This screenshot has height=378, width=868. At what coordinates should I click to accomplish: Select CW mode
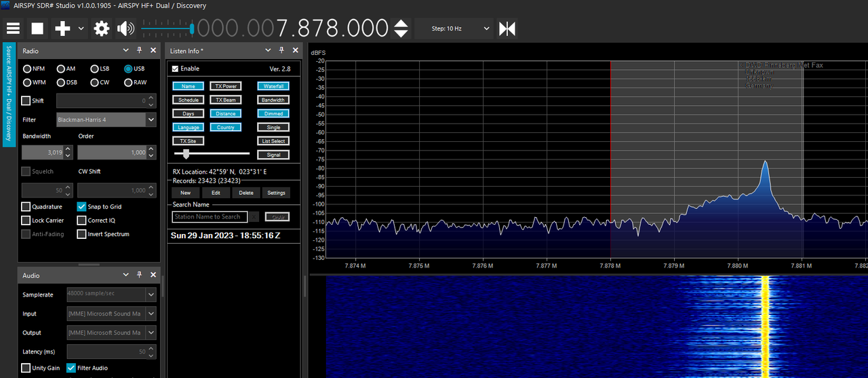[x=99, y=82]
